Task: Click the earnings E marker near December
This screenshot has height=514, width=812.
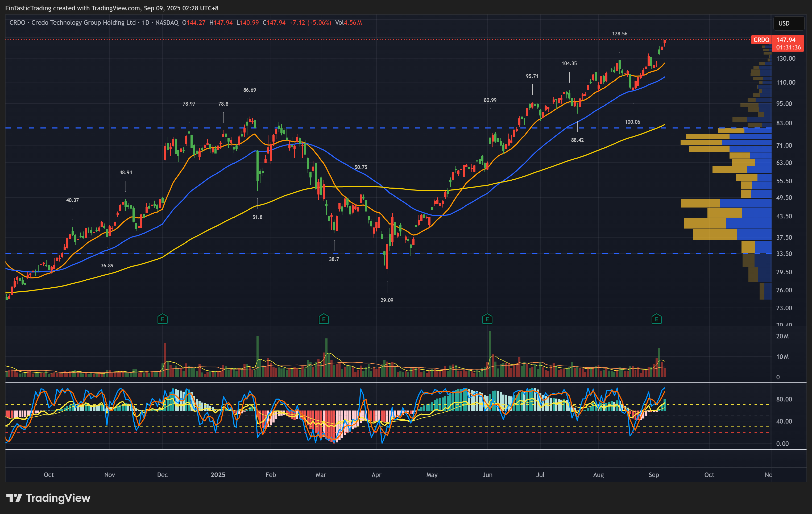Action: 163,319
